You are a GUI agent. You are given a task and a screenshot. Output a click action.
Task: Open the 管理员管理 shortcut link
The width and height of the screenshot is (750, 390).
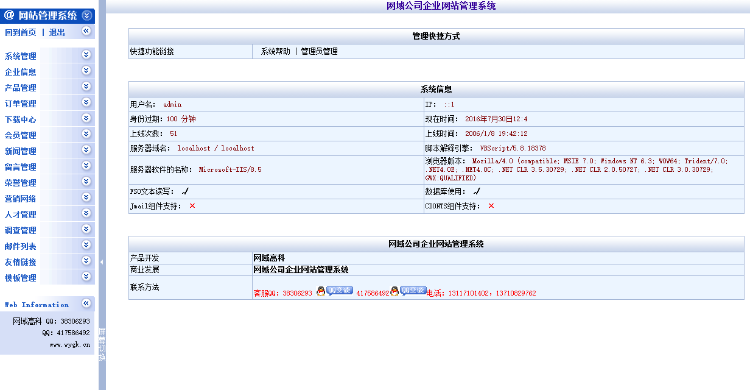click(x=319, y=51)
